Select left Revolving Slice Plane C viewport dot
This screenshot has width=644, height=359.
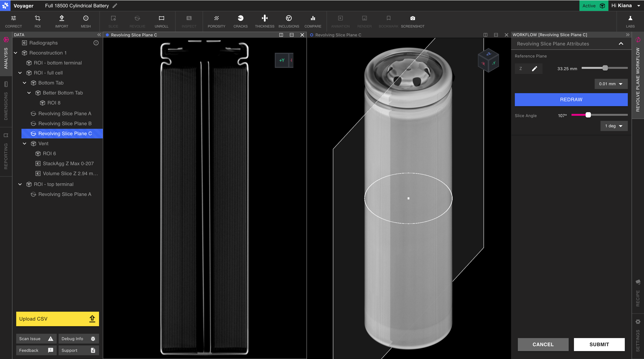tap(107, 35)
